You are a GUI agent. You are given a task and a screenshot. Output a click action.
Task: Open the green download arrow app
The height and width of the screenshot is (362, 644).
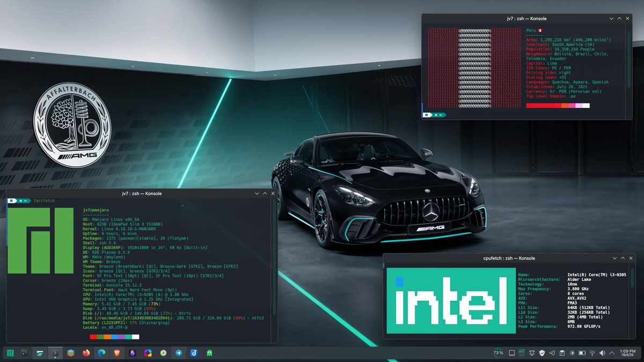point(163,353)
